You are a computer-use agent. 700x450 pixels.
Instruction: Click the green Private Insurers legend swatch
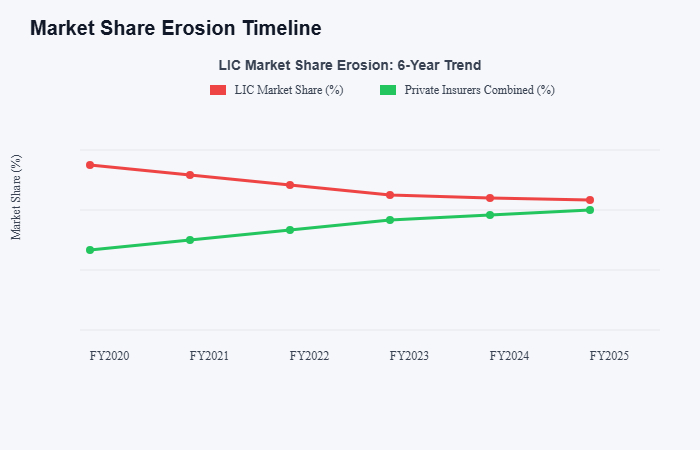pyautogui.click(x=388, y=90)
